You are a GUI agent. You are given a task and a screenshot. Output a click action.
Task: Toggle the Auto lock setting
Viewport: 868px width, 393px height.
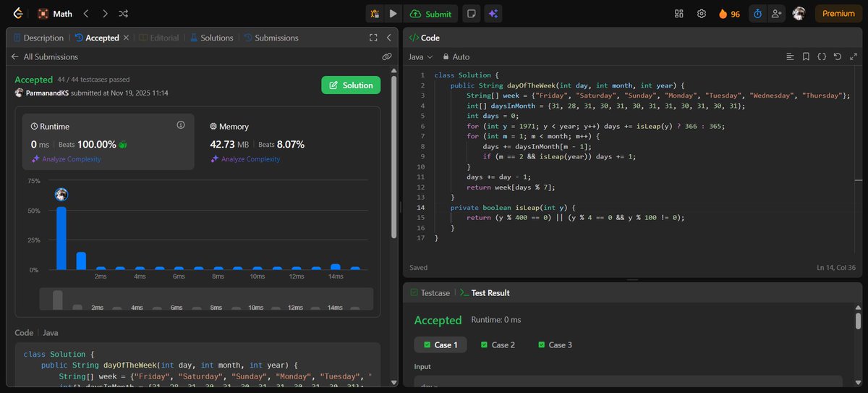pos(456,56)
